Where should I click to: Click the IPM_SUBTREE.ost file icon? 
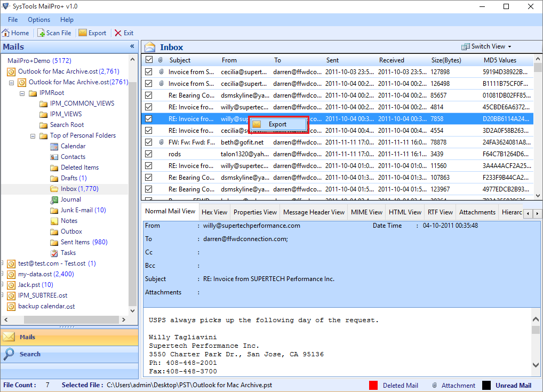coord(11,295)
